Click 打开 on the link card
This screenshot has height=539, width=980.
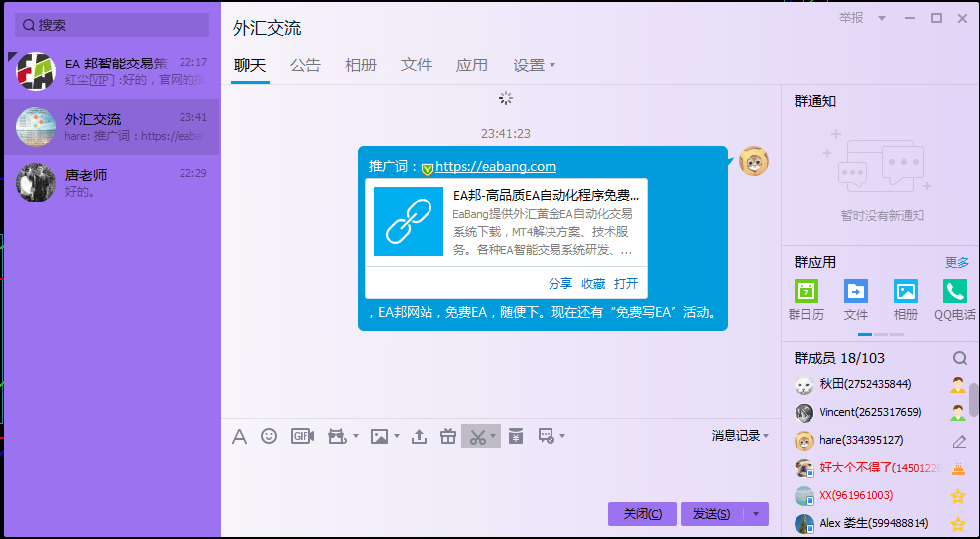[x=626, y=283]
